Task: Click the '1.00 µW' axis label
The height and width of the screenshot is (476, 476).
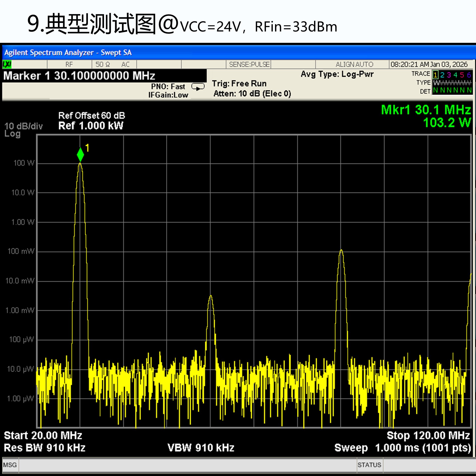Action: tap(20, 399)
